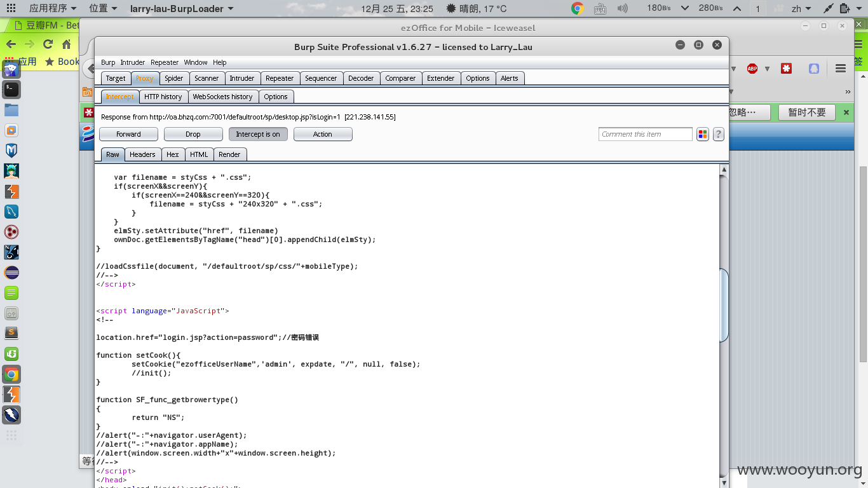Click the highlight color icon beside comment field

click(703, 134)
